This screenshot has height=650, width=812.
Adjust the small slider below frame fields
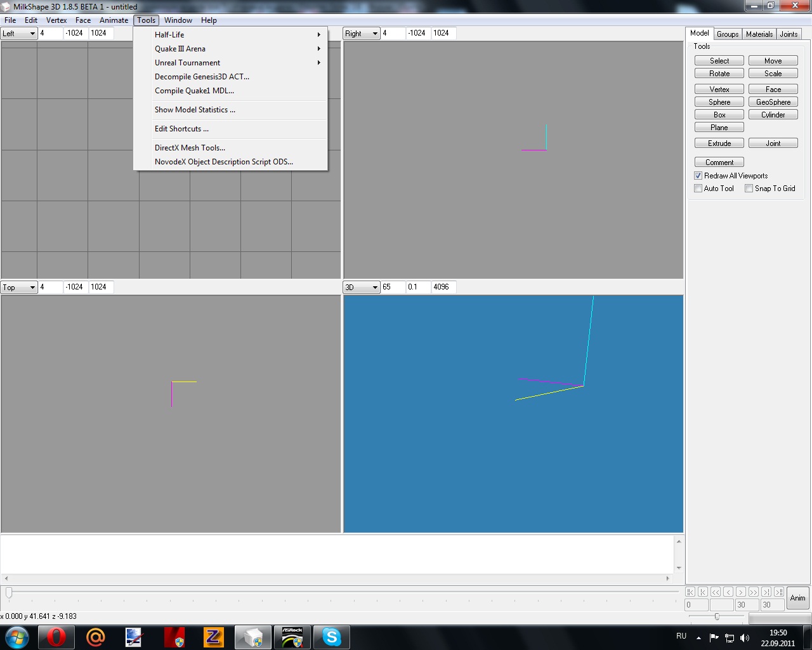[717, 616]
